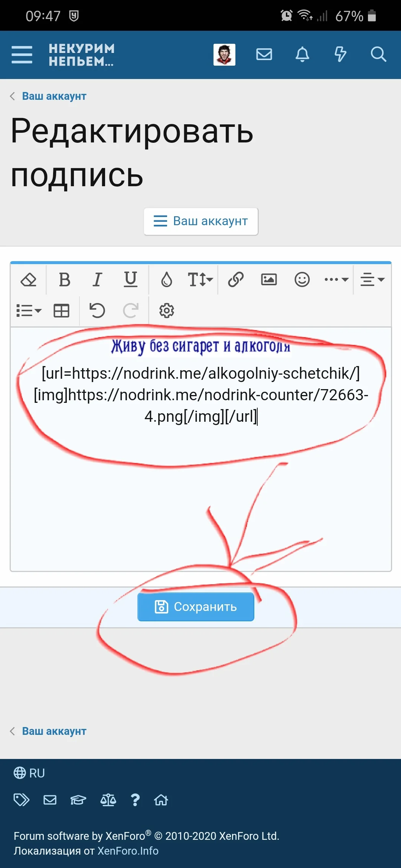Redo the last undone edit

(131, 310)
